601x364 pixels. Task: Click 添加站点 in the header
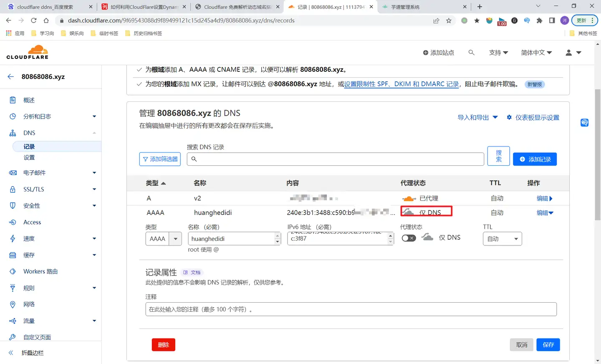[x=438, y=53]
